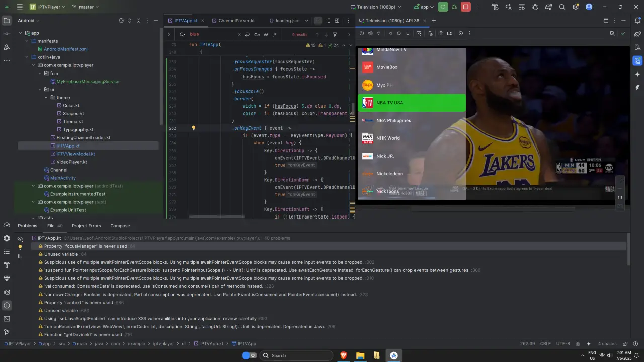Click emulator Back triangle button
Image resolution: width=644 pixels, height=362 pixels.
coord(390,33)
